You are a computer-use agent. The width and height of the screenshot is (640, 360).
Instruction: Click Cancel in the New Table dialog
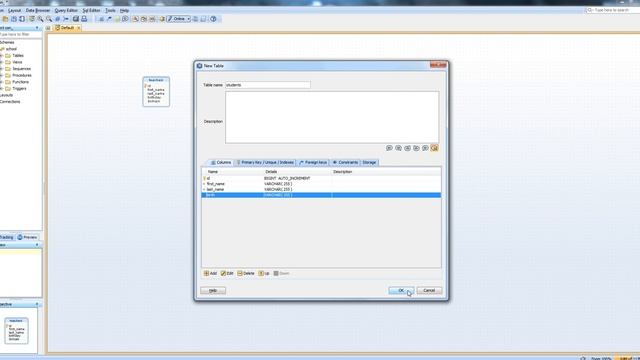(x=429, y=291)
